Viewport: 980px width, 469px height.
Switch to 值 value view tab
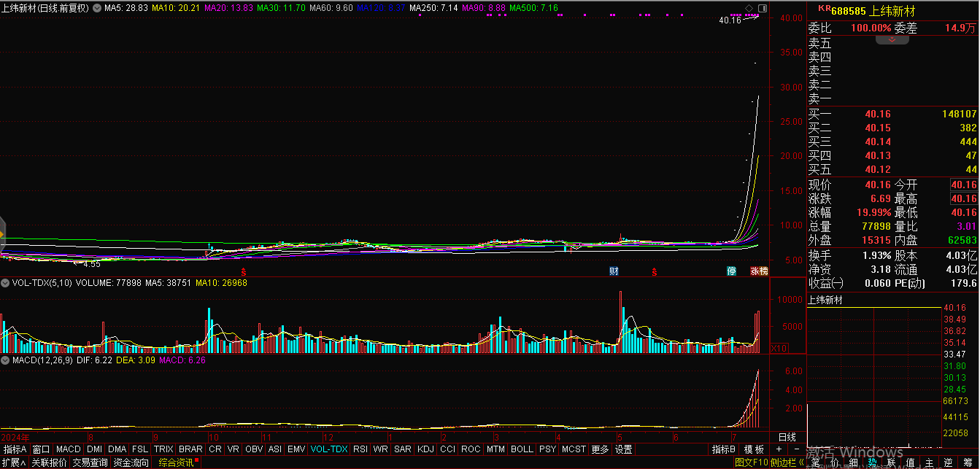pos(910,462)
